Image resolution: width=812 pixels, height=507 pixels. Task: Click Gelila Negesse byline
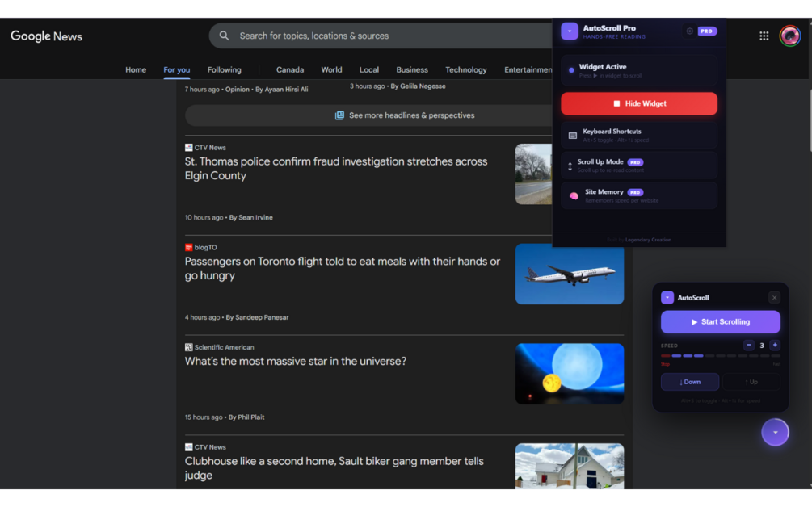coord(419,86)
